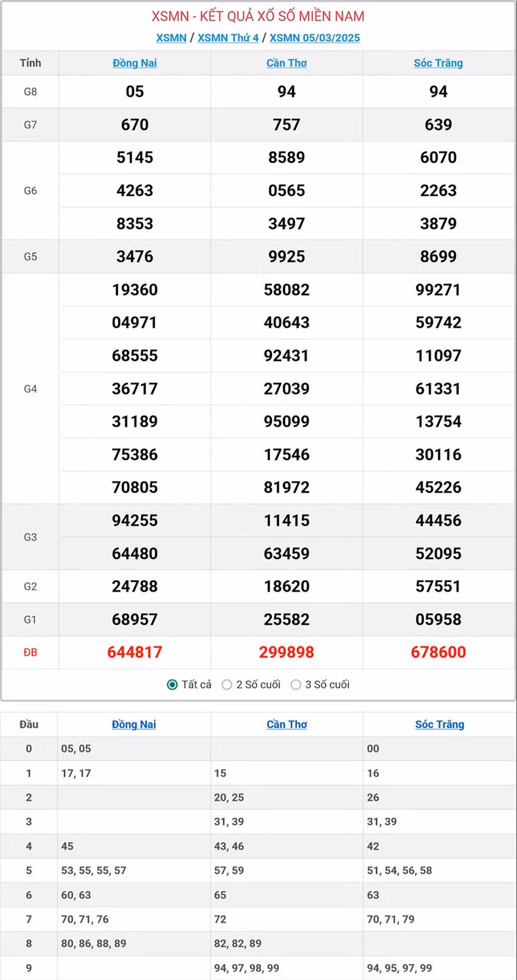Click Cần Thơ in the Đầu table header
The image size is (517, 980).
287,724
